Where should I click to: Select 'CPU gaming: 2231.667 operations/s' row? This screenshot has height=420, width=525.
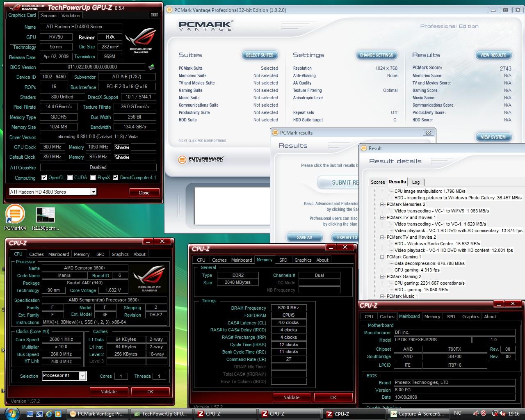(429, 283)
